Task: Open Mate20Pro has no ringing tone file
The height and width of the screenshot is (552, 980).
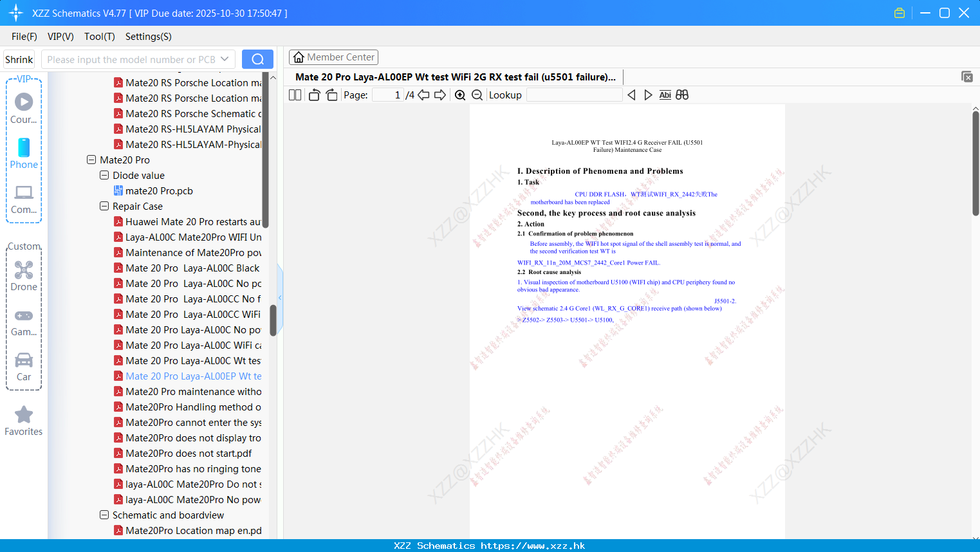Action: point(187,468)
